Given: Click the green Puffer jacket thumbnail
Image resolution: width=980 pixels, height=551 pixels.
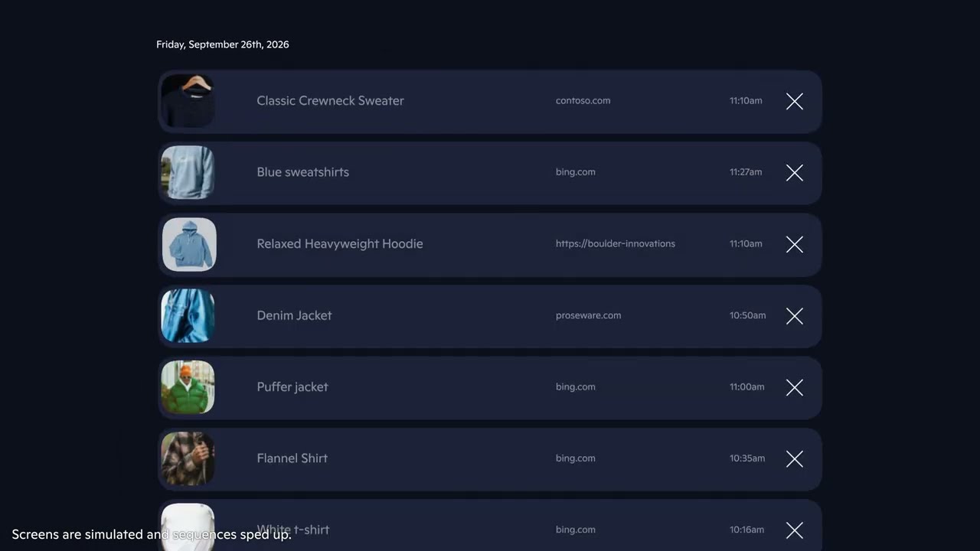Looking at the screenshot, I should pos(188,387).
